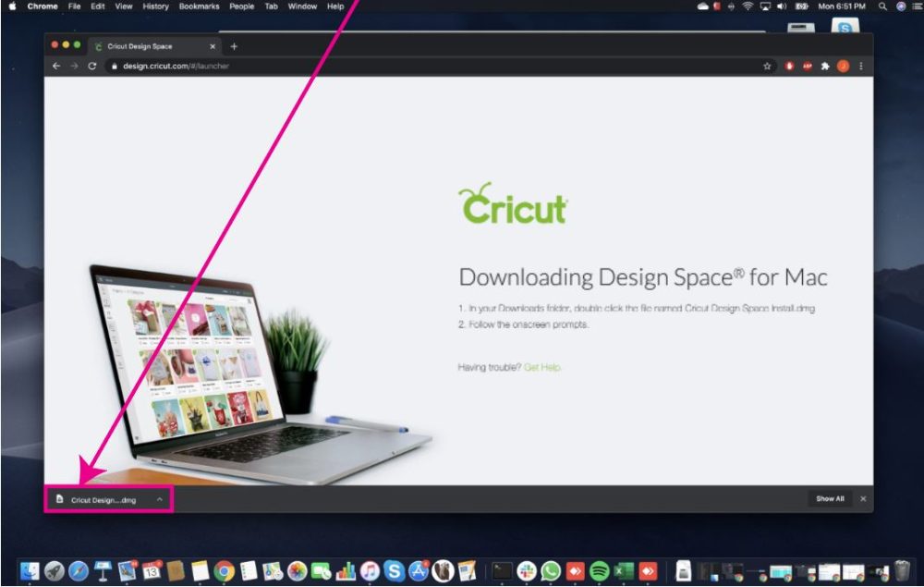The height and width of the screenshot is (587, 924).
Task: Open Notification Center icon
Action: click(917, 6)
